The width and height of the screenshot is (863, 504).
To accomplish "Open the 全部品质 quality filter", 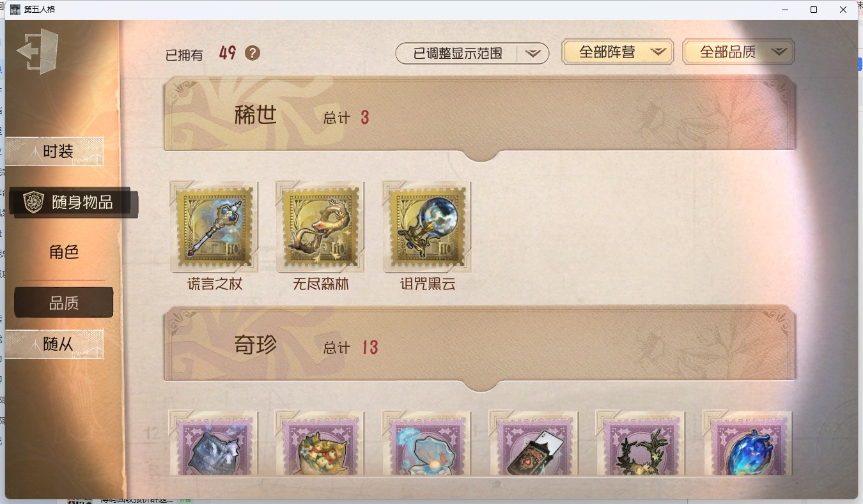I will click(x=738, y=52).
